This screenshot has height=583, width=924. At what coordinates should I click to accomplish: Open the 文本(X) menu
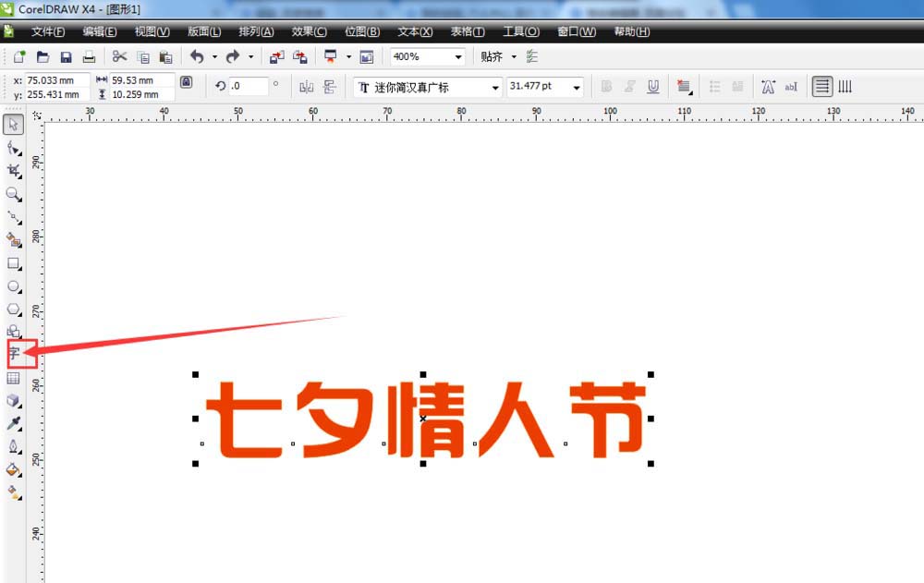(415, 31)
